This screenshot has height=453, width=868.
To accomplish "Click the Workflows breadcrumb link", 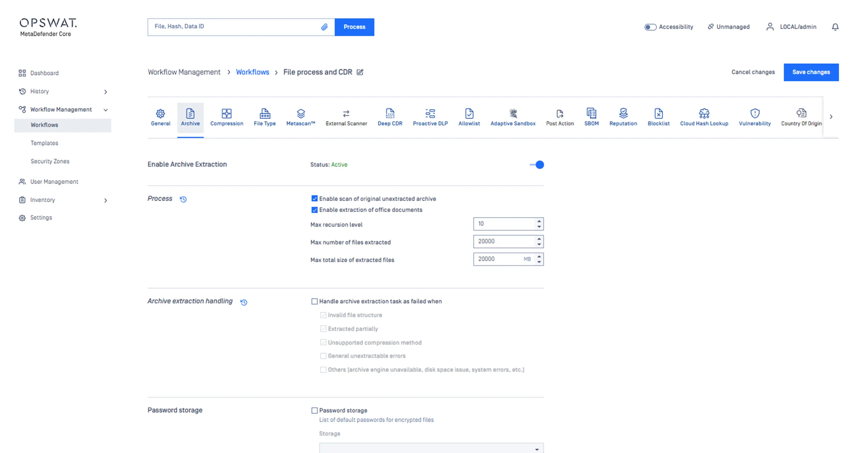I will click(252, 72).
